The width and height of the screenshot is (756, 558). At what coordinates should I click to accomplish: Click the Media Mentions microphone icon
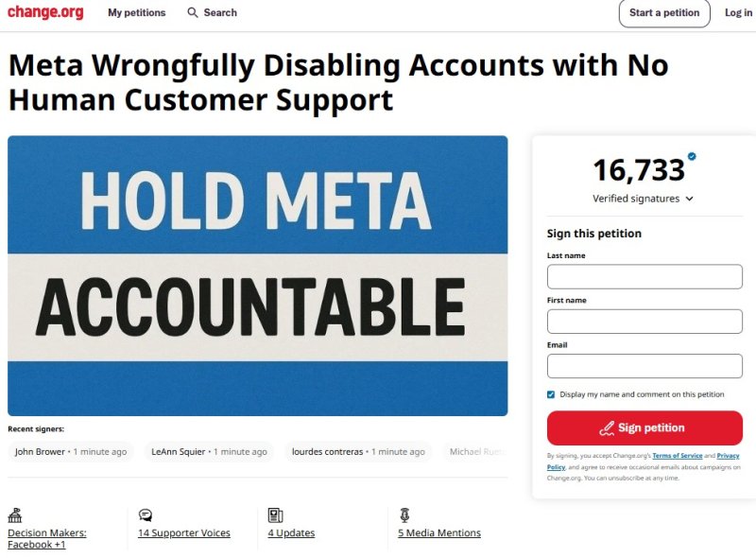404,515
